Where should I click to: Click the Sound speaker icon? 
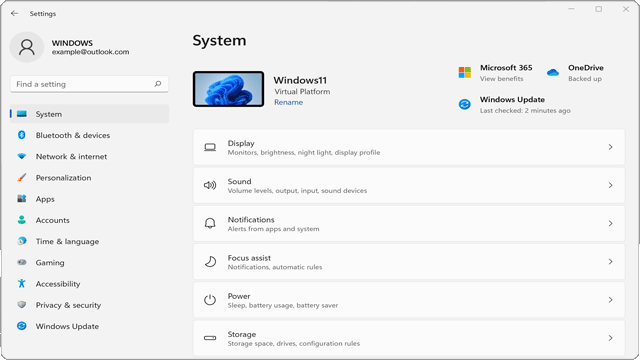coord(210,185)
